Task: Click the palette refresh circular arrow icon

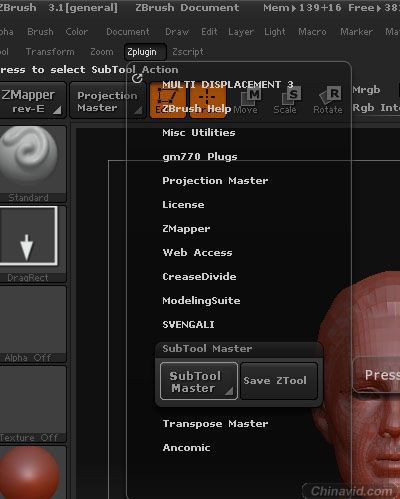Action: coord(137,79)
